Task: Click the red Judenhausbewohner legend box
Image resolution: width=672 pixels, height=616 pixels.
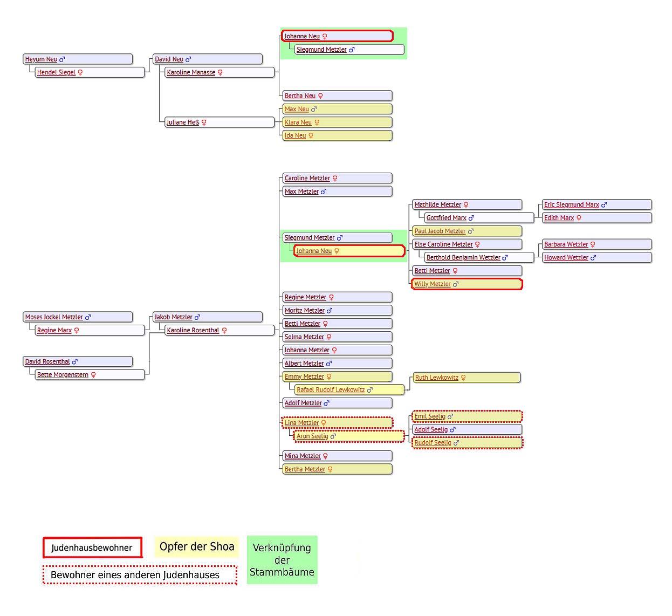Action: click(92, 547)
